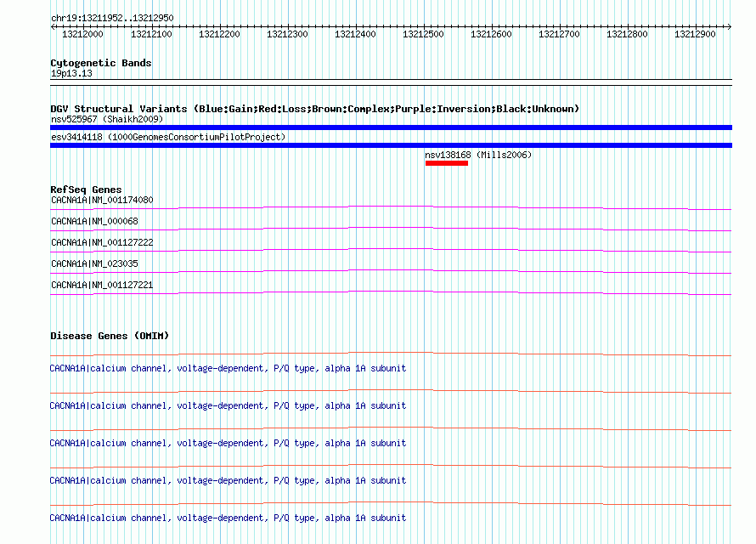
Task: Select the RefSeq Genes track title
Action: click(86, 190)
